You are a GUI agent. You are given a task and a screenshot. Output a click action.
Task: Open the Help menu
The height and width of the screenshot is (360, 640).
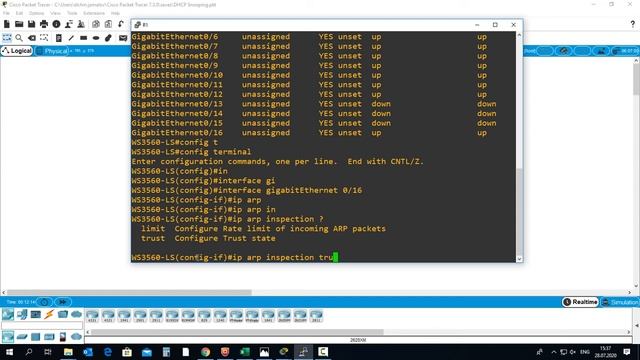pos(115,13)
